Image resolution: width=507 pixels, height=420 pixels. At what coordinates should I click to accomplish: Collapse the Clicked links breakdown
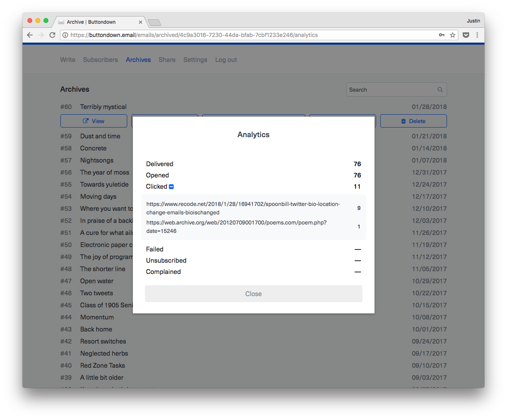pos(171,187)
